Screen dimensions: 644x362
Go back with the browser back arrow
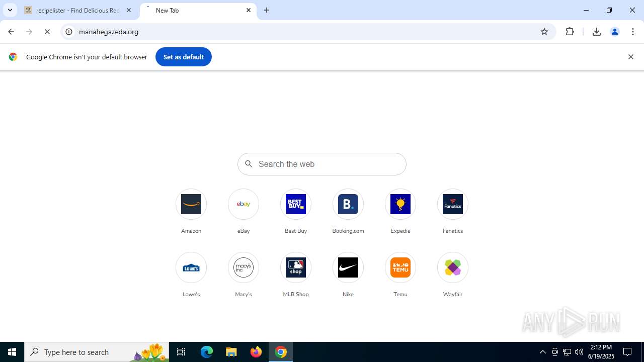pos(11,32)
